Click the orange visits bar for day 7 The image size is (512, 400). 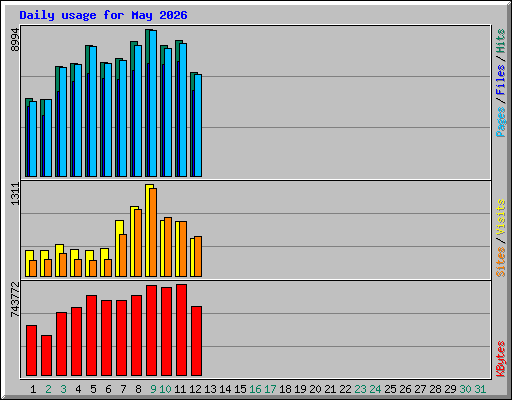[123, 255]
